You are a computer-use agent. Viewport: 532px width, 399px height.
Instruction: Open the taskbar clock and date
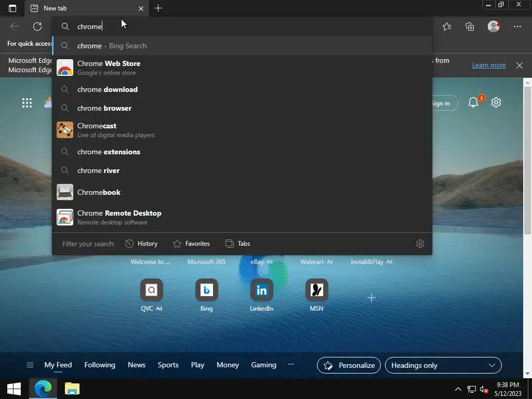508,389
